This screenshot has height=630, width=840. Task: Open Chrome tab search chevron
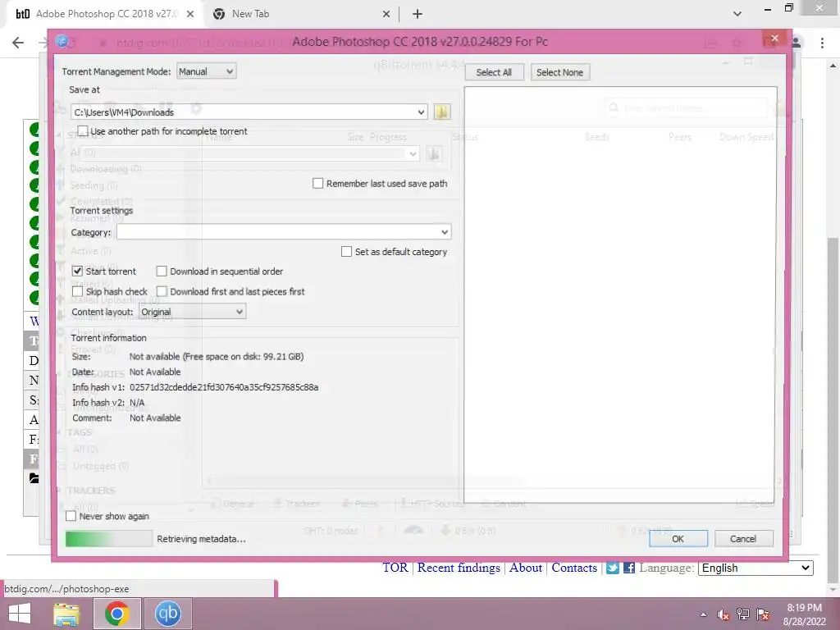pyautogui.click(x=737, y=14)
